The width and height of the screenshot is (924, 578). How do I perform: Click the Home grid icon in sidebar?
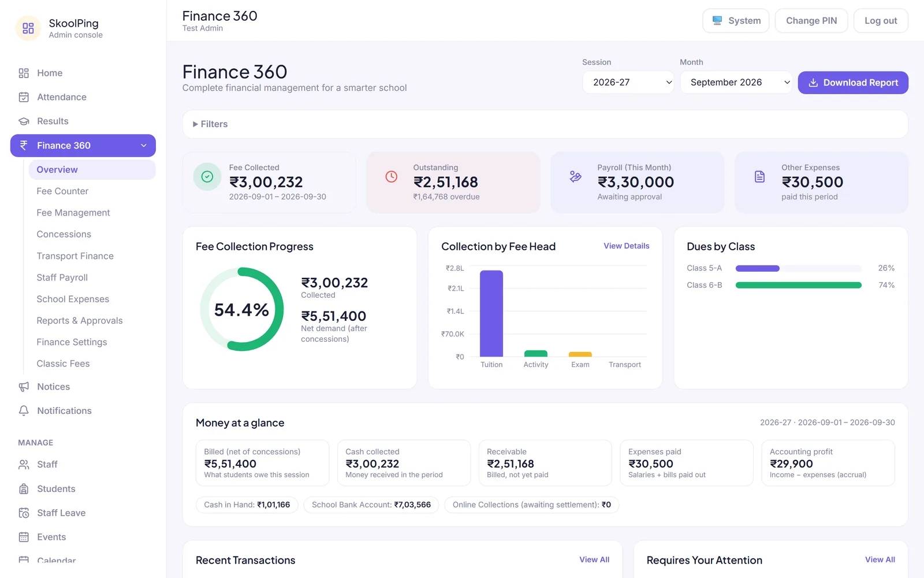pos(24,73)
